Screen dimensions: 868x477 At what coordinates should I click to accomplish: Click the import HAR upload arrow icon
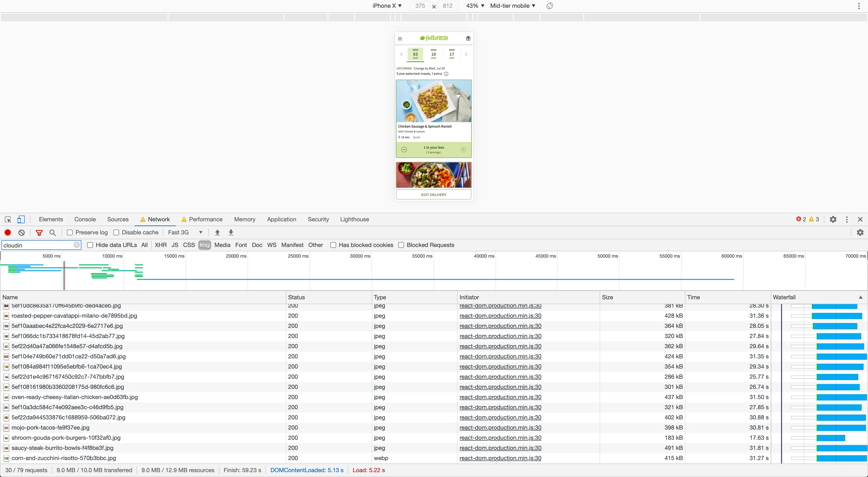[x=217, y=232]
